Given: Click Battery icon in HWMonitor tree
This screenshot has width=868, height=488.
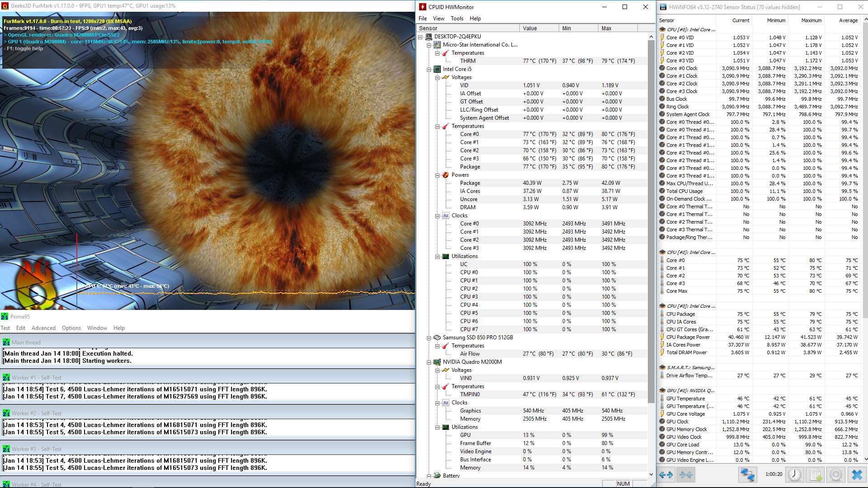Looking at the screenshot, I should (437, 475).
